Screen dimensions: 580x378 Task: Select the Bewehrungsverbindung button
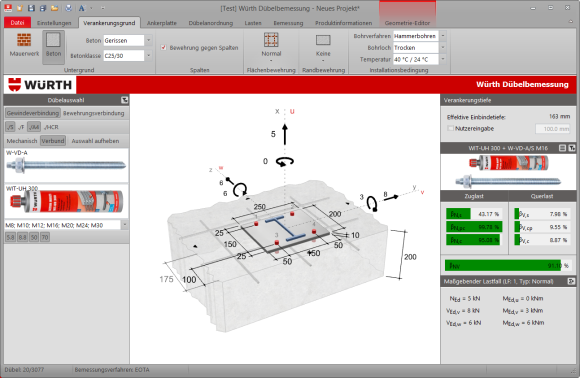(94, 113)
